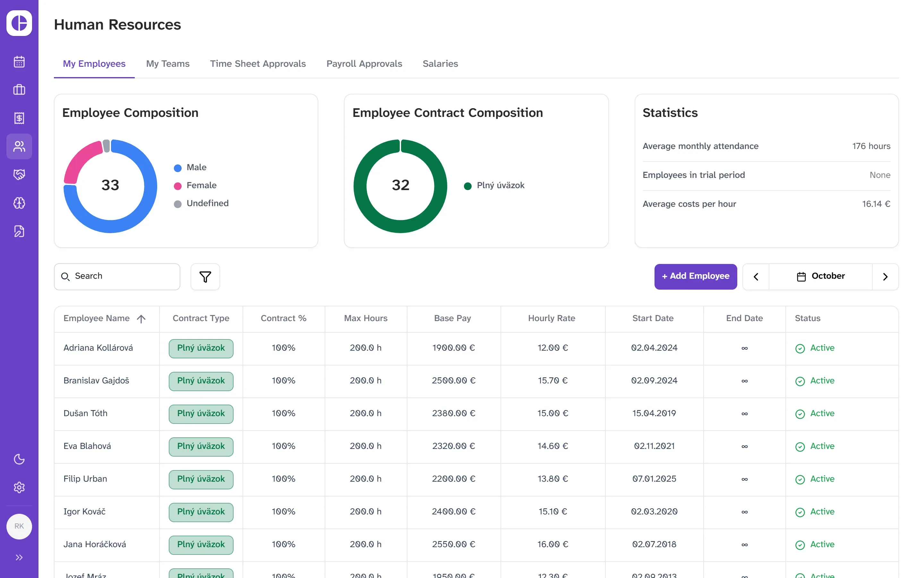Switch to the Time Sheet Approvals tab
Screen dimensions: 924x578
[258, 64]
